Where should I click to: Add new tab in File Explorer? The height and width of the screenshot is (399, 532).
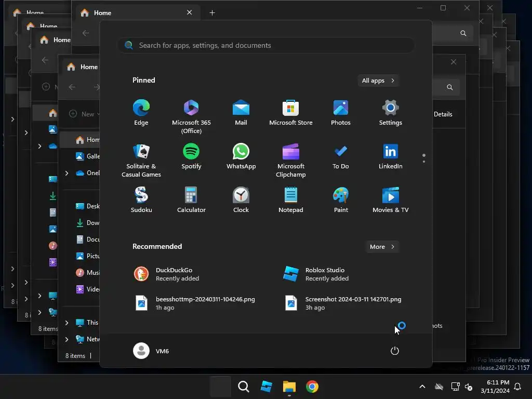(212, 13)
